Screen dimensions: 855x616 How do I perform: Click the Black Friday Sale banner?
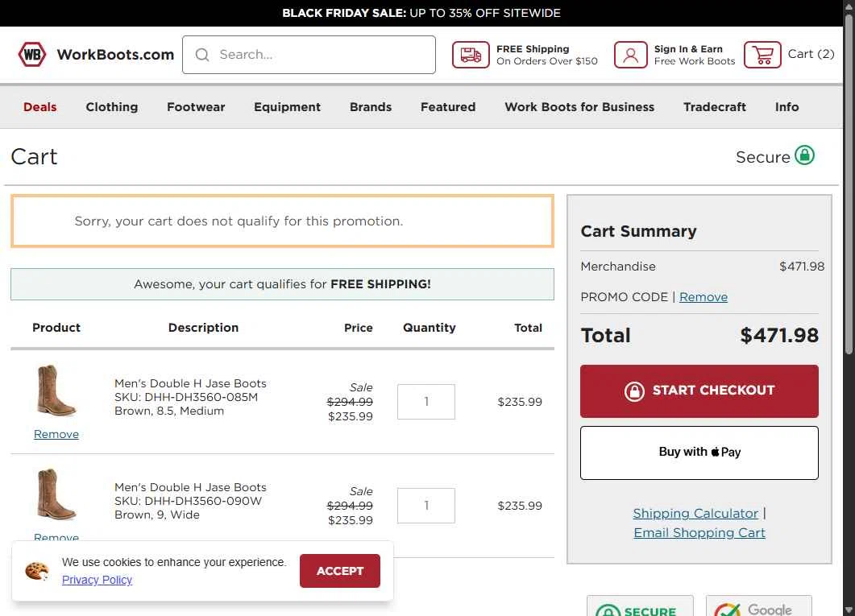pyautogui.click(x=421, y=13)
